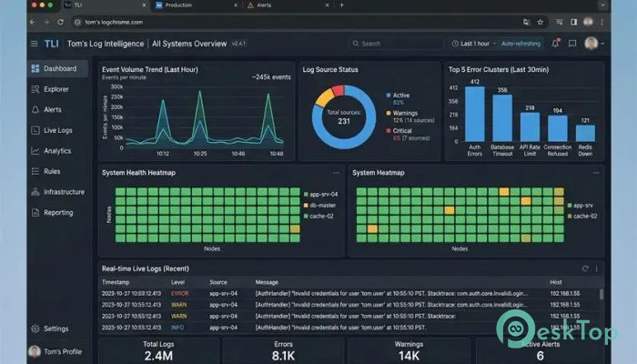Open translate icon in address bar
Viewport: 637px width, 364px height.
click(527, 22)
